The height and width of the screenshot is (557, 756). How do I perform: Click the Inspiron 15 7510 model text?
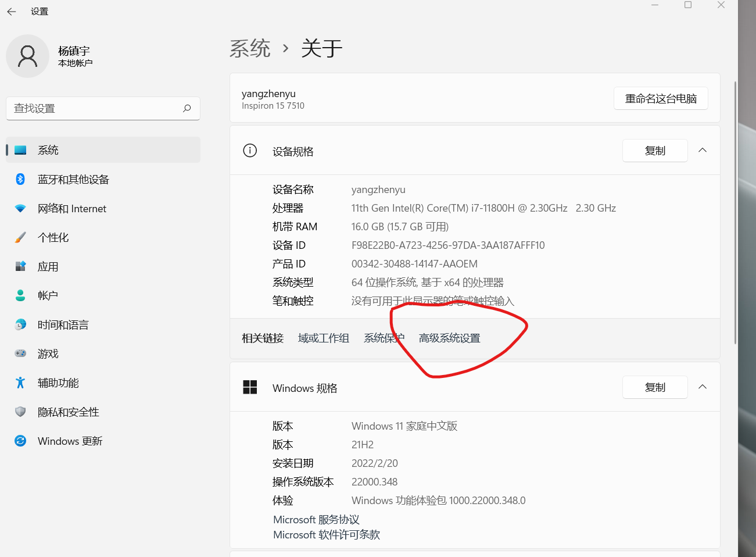click(273, 106)
